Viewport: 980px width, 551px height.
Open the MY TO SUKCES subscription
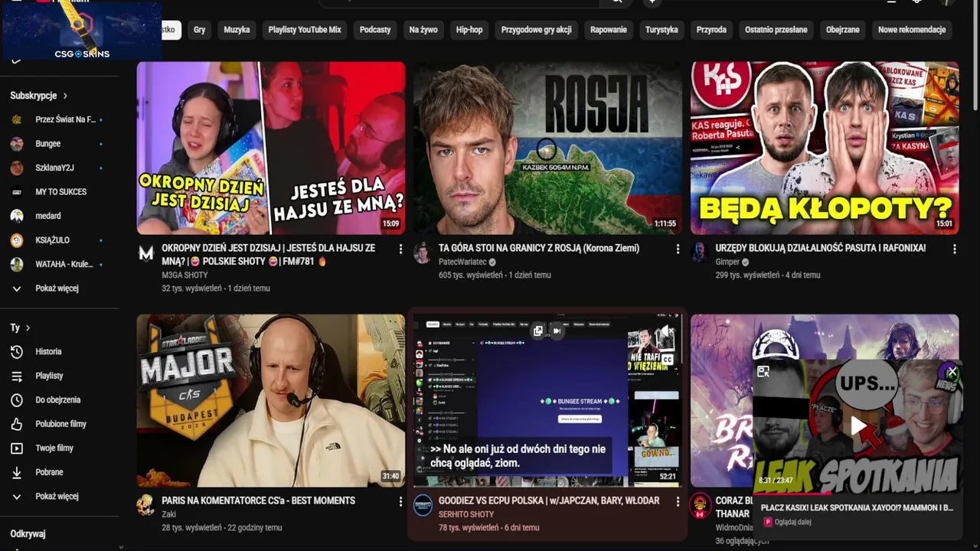pyautogui.click(x=60, y=192)
